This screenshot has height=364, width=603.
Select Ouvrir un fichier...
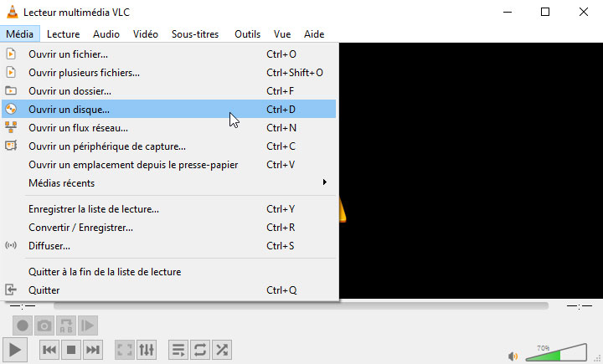(169, 54)
